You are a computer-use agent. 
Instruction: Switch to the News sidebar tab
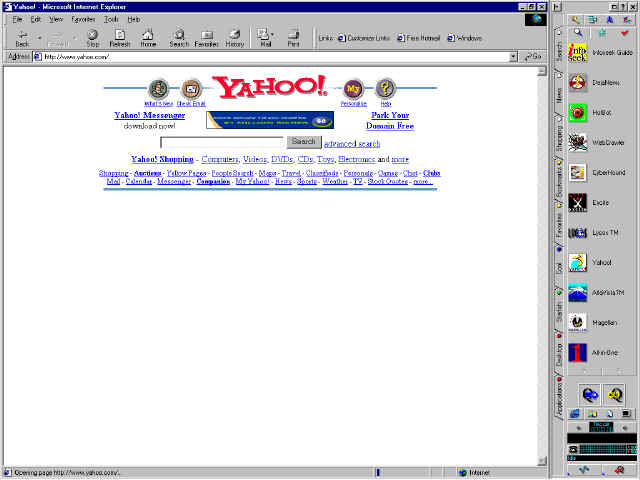[x=559, y=96]
